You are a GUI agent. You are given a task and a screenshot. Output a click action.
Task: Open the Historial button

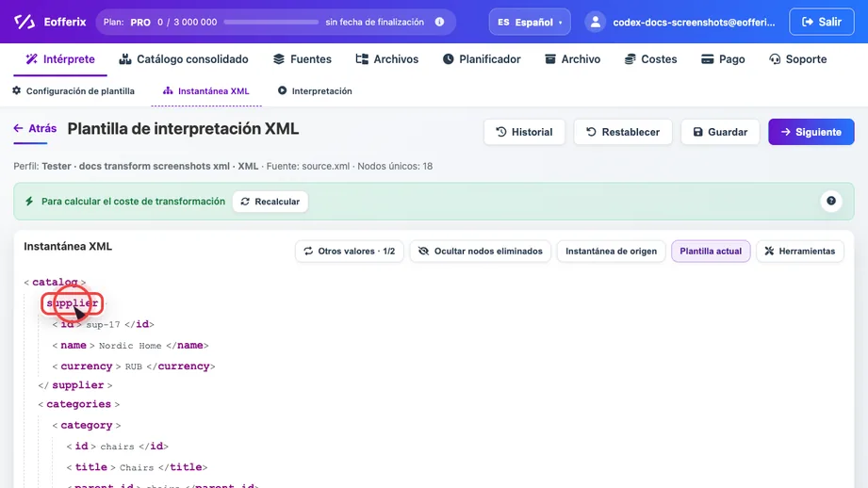click(x=524, y=132)
